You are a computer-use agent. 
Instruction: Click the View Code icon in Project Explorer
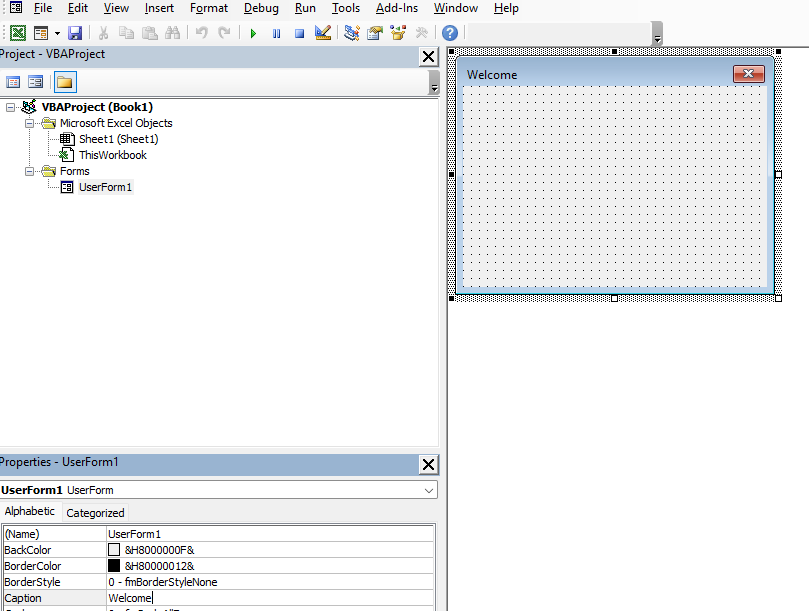pyautogui.click(x=13, y=81)
